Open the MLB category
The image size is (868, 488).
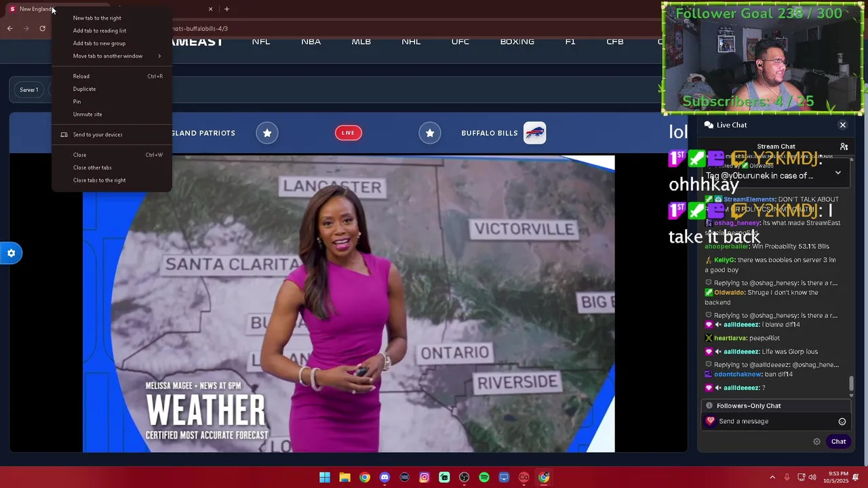click(x=361, y=41)
